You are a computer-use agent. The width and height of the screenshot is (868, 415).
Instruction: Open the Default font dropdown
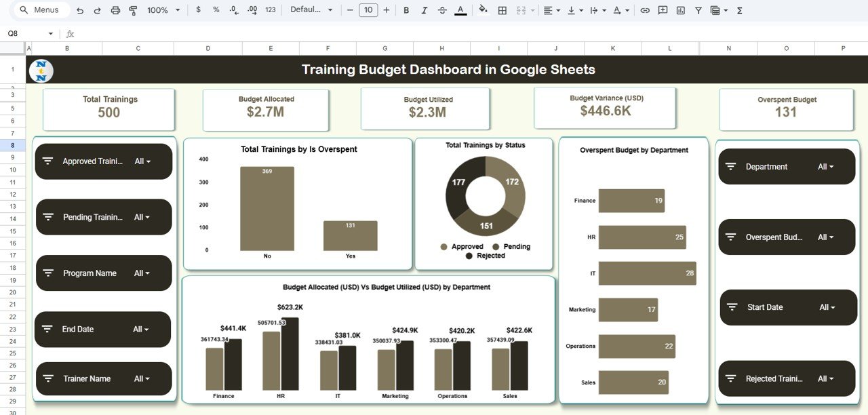click(x=311, y=10)
